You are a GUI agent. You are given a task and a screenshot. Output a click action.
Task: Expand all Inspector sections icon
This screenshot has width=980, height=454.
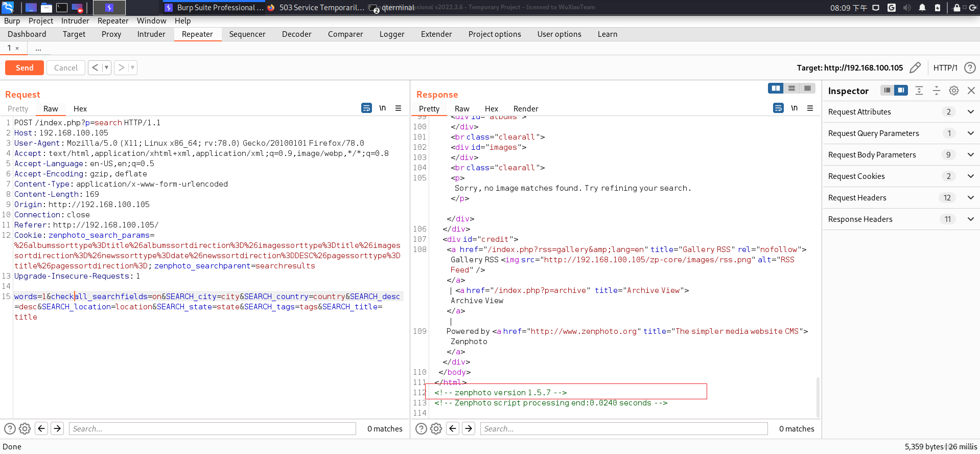coord(919,90)
